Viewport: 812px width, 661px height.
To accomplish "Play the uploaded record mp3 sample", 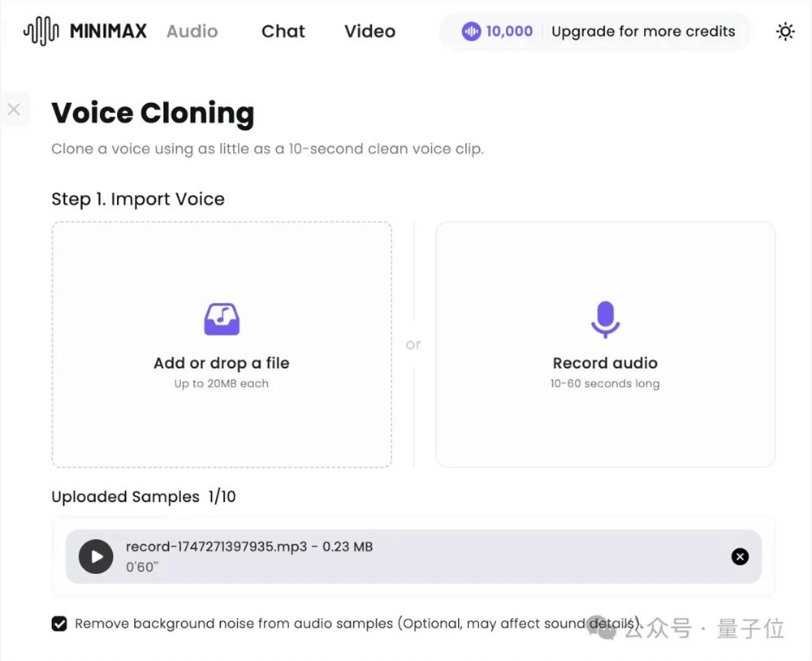I will pyautogui.click(x=96, y=557).
